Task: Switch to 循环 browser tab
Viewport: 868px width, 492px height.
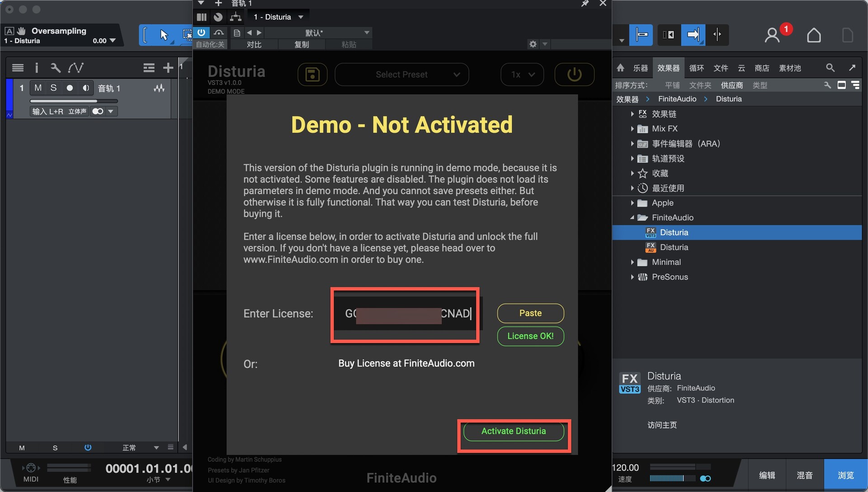Action: click(x=696, y=68)
